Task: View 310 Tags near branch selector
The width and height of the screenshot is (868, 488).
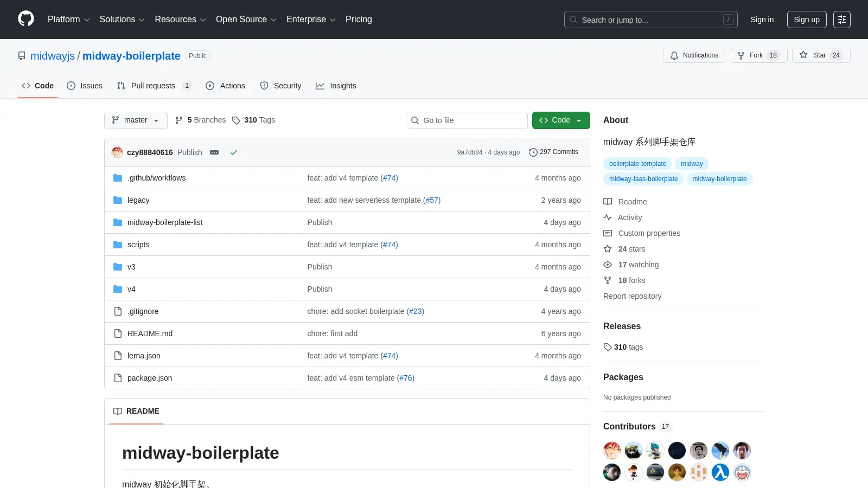Action: coord(253,120)
